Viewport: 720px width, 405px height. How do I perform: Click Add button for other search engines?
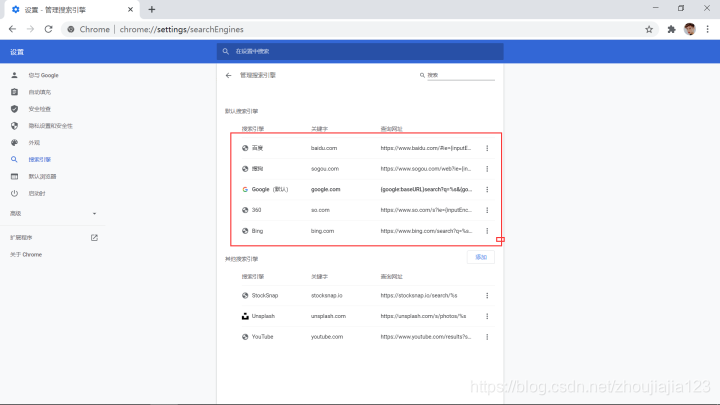481,257
